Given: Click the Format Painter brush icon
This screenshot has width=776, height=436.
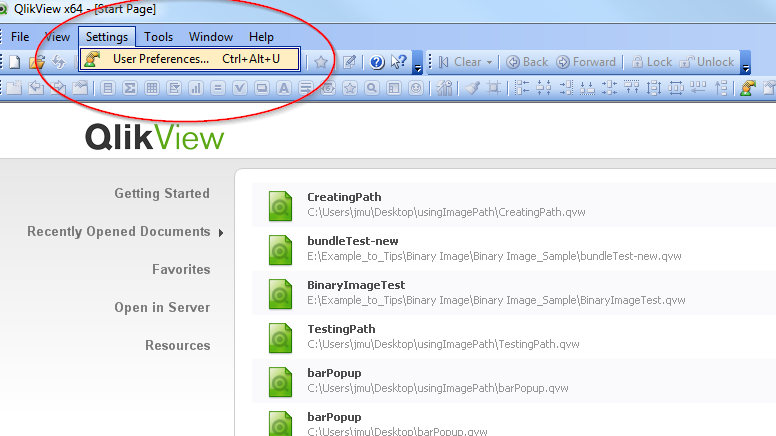Looking at the screenshot, I should click(473, 88).
